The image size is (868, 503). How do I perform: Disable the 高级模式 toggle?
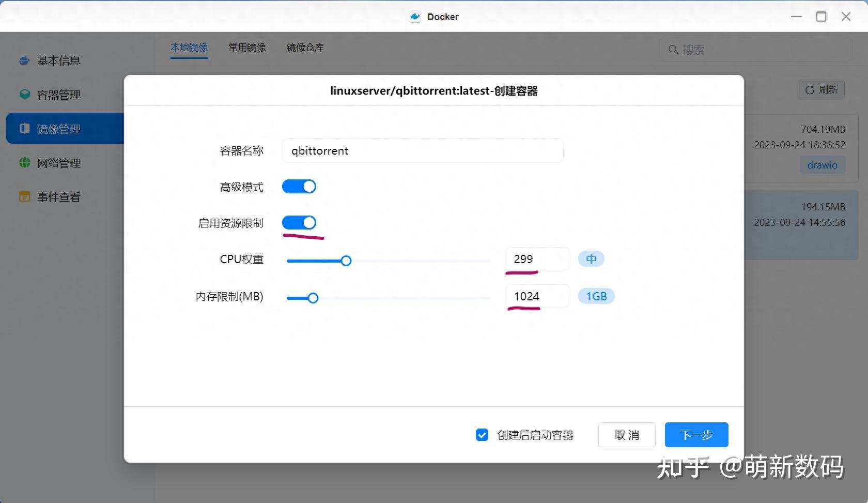click(299, 186)
